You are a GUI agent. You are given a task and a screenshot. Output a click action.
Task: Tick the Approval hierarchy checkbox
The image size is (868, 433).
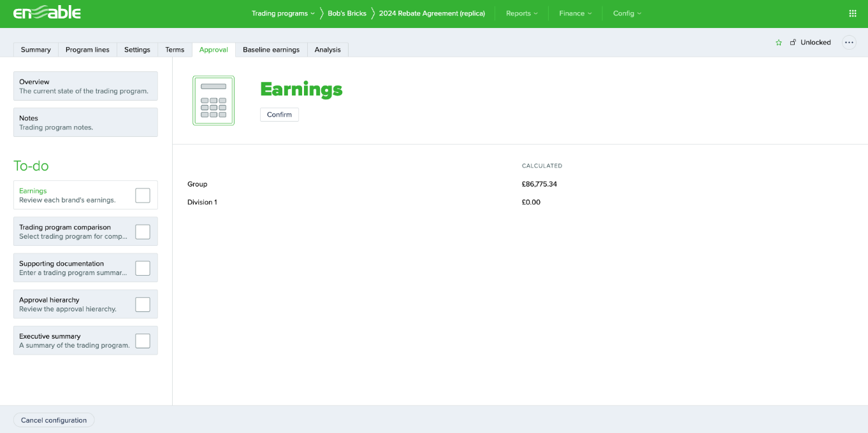pyautogui.click(x=143, y=304)
